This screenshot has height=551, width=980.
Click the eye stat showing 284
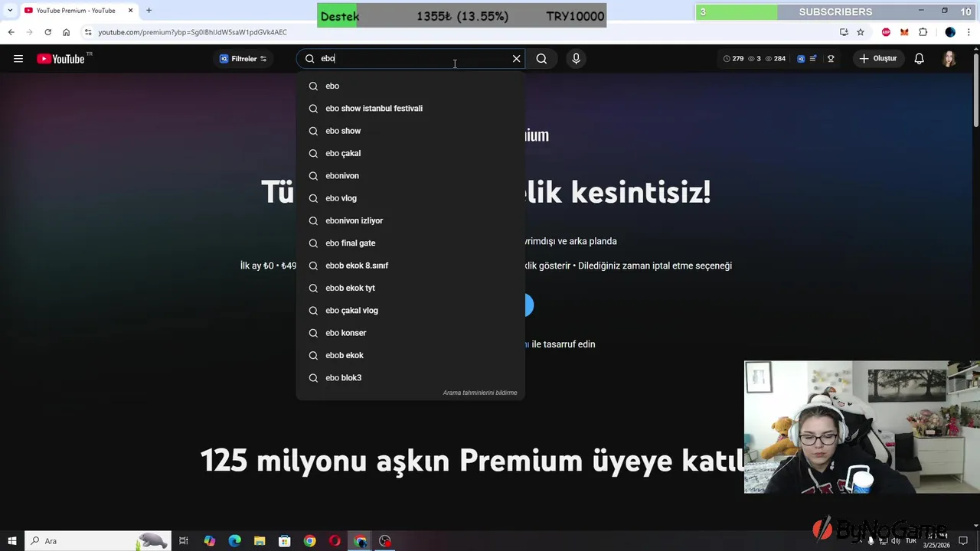click(776, 59)
